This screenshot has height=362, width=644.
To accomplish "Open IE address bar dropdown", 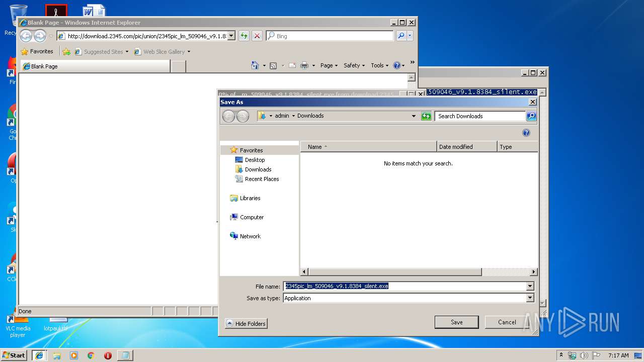I will pos(231,36).
